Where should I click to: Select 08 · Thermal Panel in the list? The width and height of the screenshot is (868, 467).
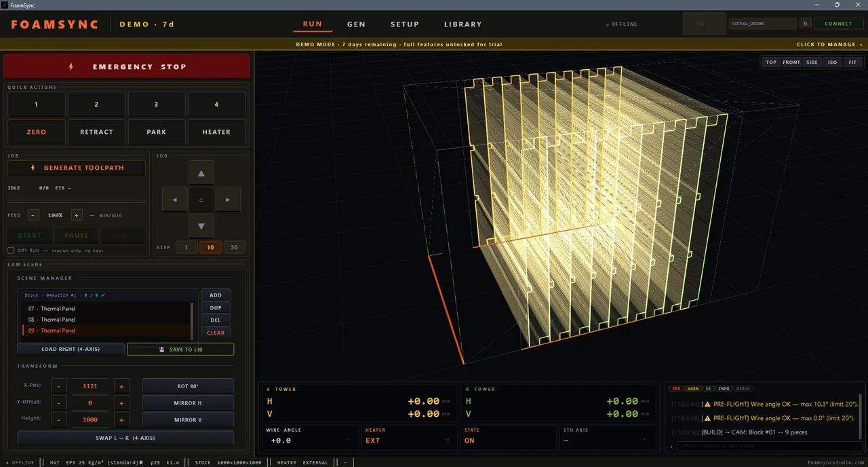[106, 320]
